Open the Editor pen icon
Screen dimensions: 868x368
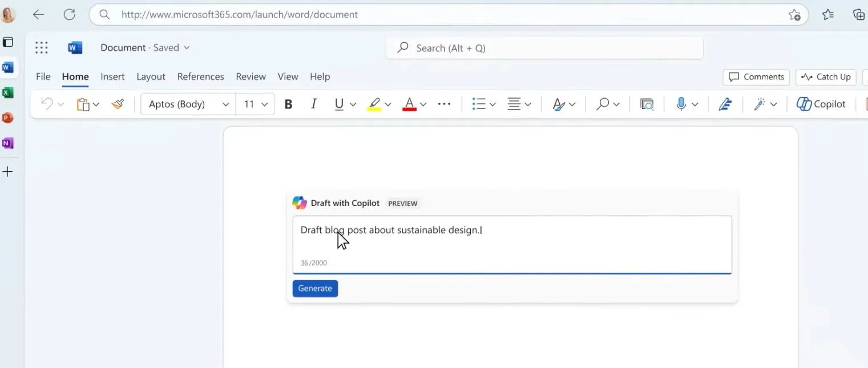pos(725,104)
